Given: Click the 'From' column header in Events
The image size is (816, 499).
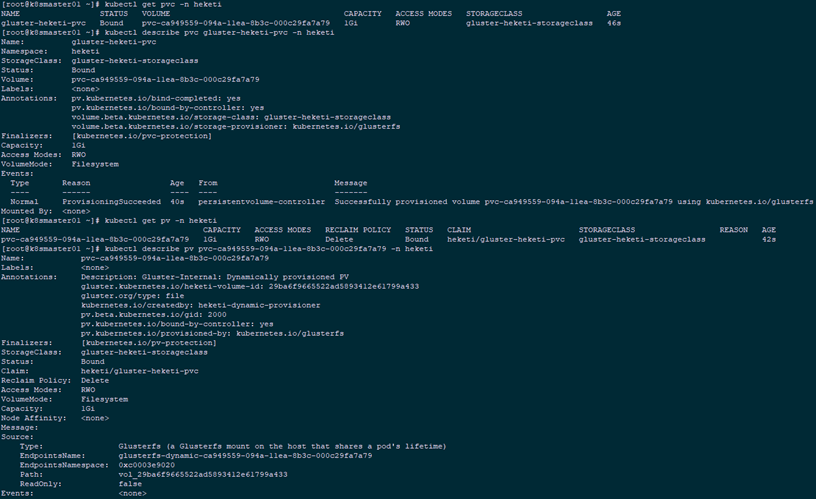Looking at the screenshot, I should click(x=208, y=183).
